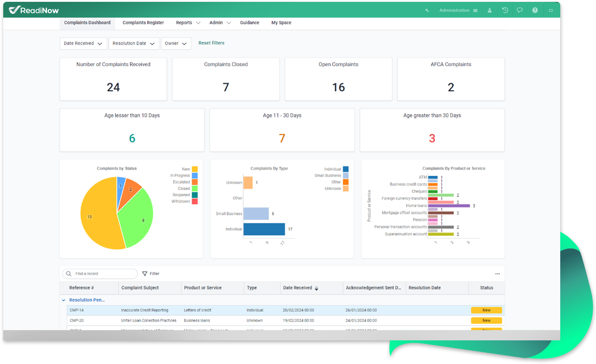This screenshot has height=364, width=596.
Task: Open the Complaints Register tab
Action: point(143,23)
